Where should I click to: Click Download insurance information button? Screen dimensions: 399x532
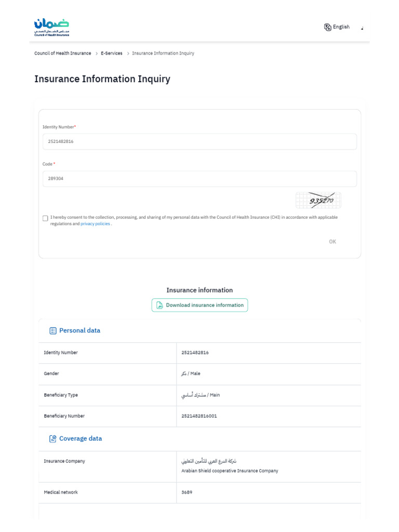[x=199, y=305]
